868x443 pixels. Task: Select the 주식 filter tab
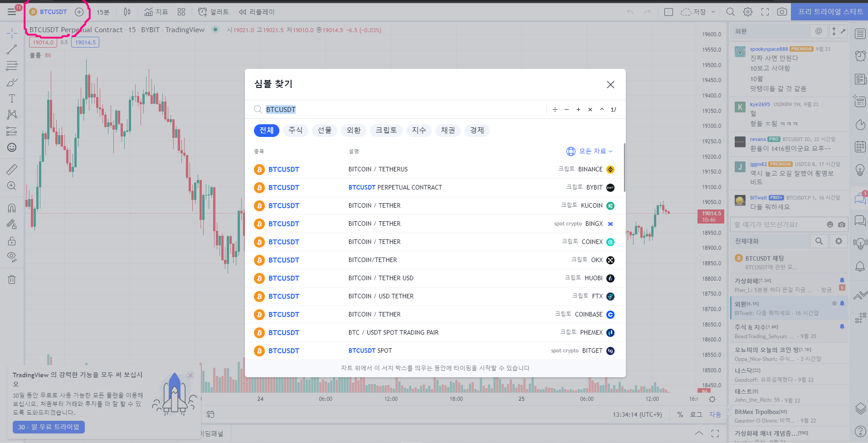pos(296,131)
